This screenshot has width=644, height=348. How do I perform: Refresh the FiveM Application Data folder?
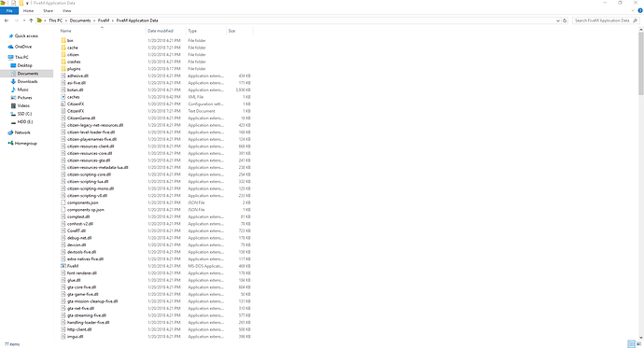click(565, 21)
